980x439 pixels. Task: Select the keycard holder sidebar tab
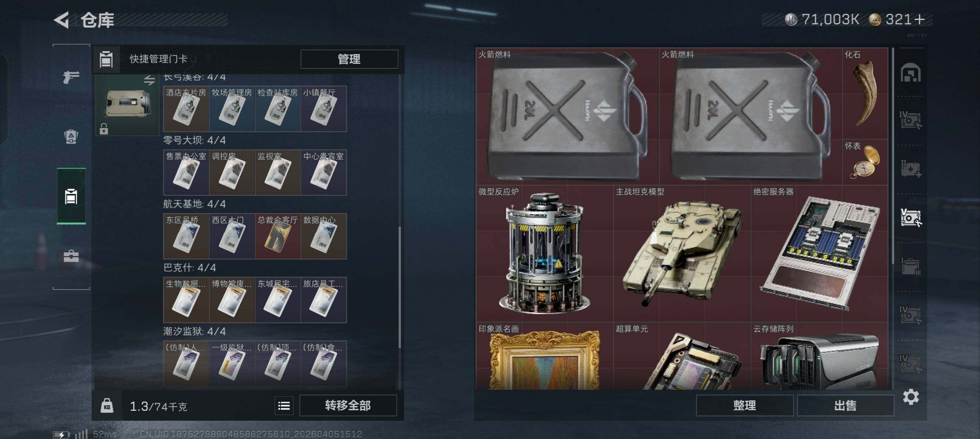71,196
